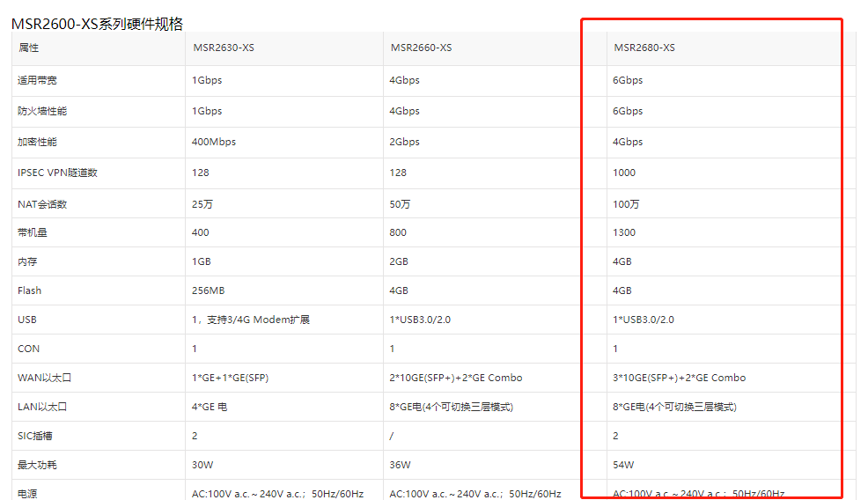Click the 内存 row label
The image size is (868, 500).
(27, 261)
